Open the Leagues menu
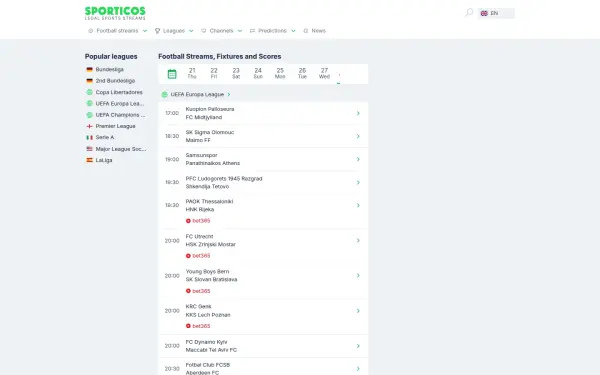Screen dimensions: 600x375 [174, 31]
